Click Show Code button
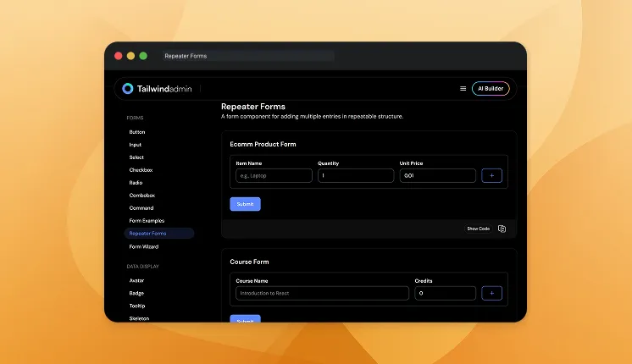 click(479, 229)
